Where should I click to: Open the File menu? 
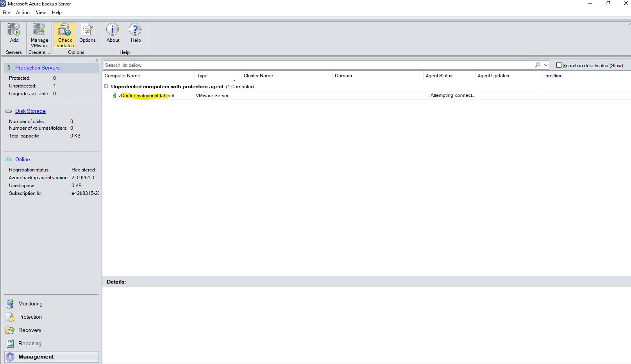tap(6, 12)
